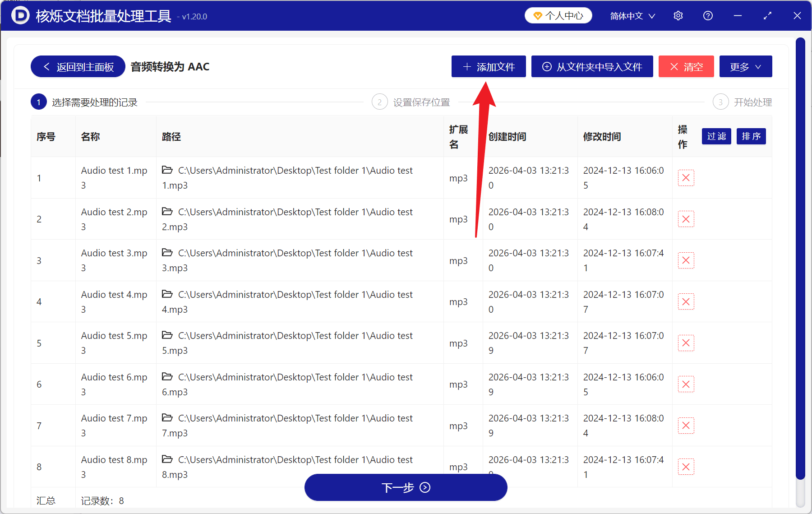This screenshot has width=812, height=514.
Task: Remove Audio test 3.mp3 with red X
Action: coord(686,260)
